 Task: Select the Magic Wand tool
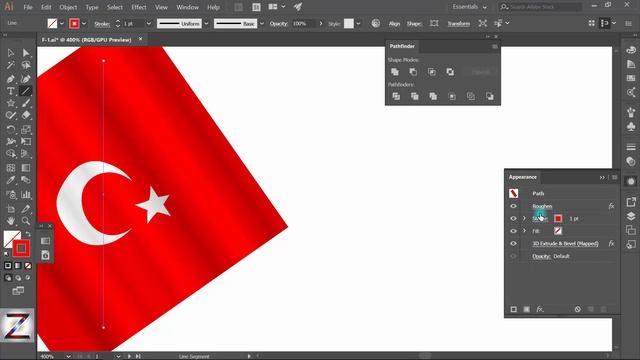(11, 65)
